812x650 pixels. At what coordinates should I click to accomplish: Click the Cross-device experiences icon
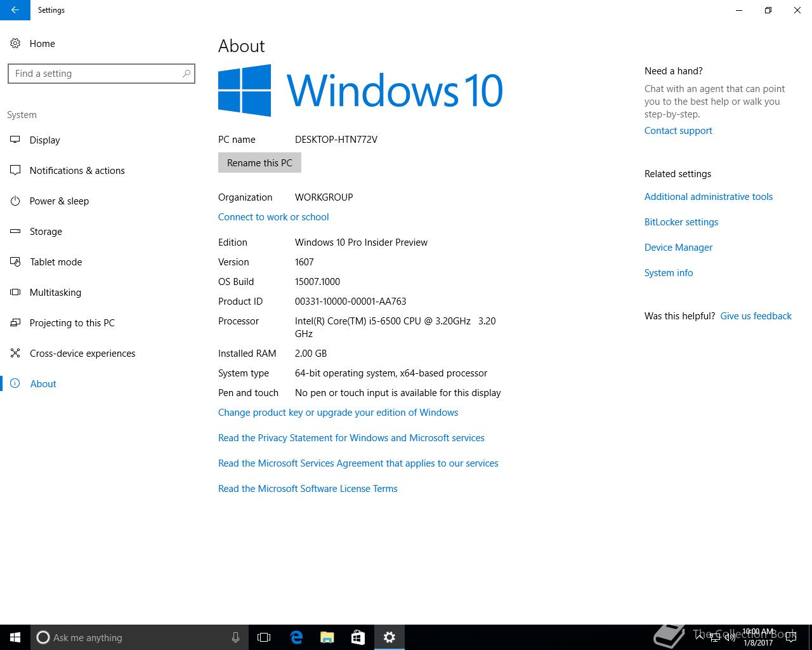point(15,353)
